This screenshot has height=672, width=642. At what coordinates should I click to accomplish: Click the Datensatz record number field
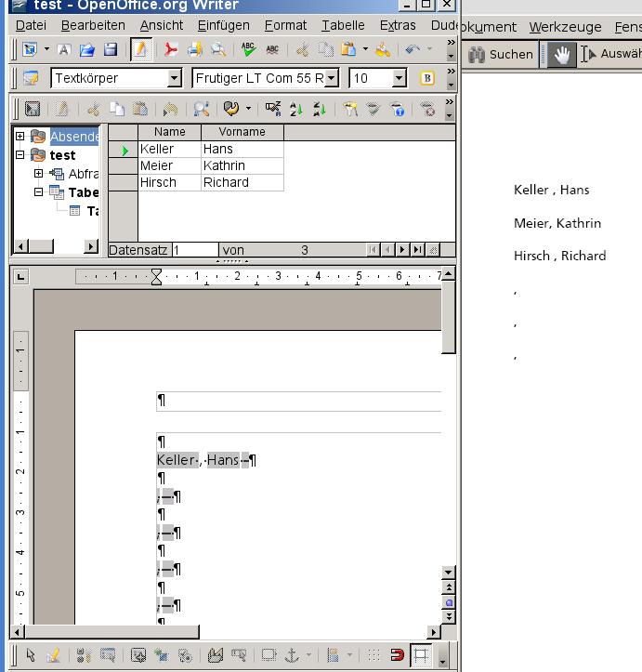coord(195,250)
